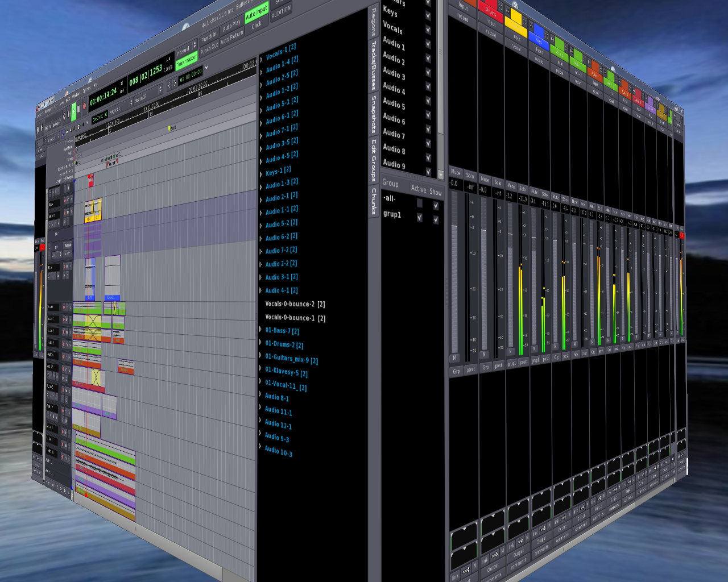This screenshot has height=582, width=728.
Task: Open automation mode M under Drums fader
Action: [484, 355]
